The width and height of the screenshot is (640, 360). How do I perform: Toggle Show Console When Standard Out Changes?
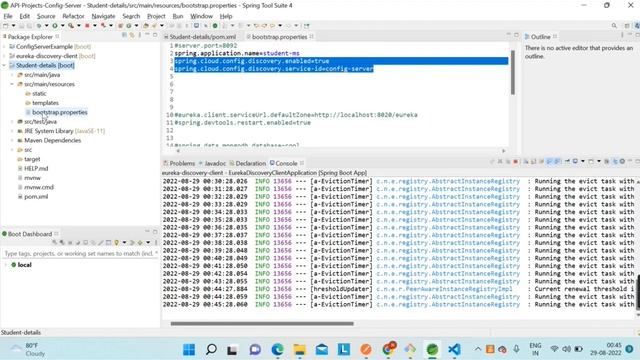[549, 162]
